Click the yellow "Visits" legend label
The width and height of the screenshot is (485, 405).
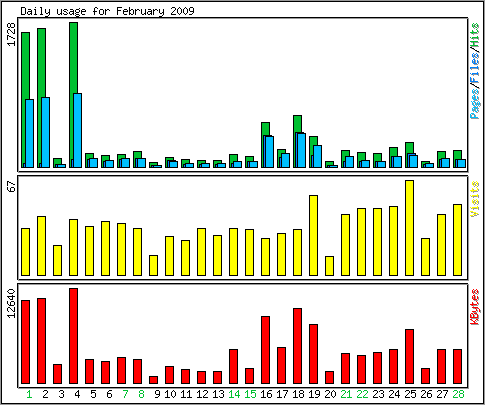coord(475,199)
